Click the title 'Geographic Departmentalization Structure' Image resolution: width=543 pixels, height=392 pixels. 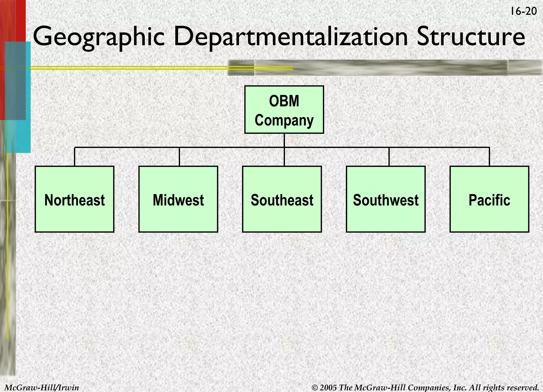[279, 37]
